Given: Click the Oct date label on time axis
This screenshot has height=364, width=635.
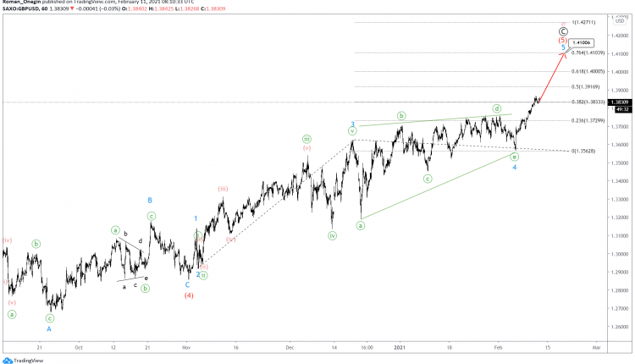Looking at the screenshot, I should click(79, 347).
